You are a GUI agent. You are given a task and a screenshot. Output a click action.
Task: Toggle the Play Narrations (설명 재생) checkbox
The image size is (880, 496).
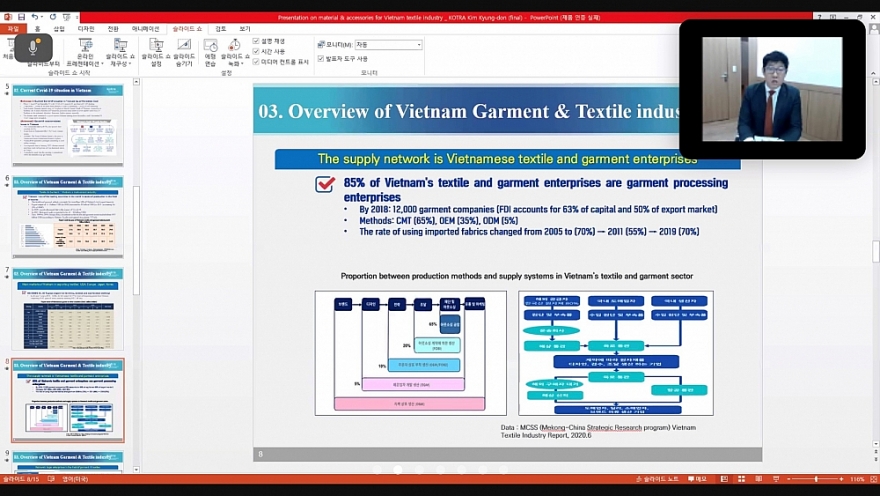click(x=256, y=41)
